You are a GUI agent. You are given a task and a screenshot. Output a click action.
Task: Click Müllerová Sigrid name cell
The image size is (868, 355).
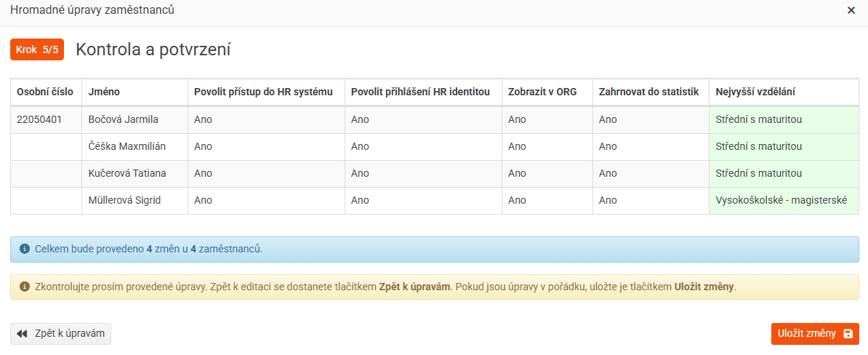click(124, 200)
